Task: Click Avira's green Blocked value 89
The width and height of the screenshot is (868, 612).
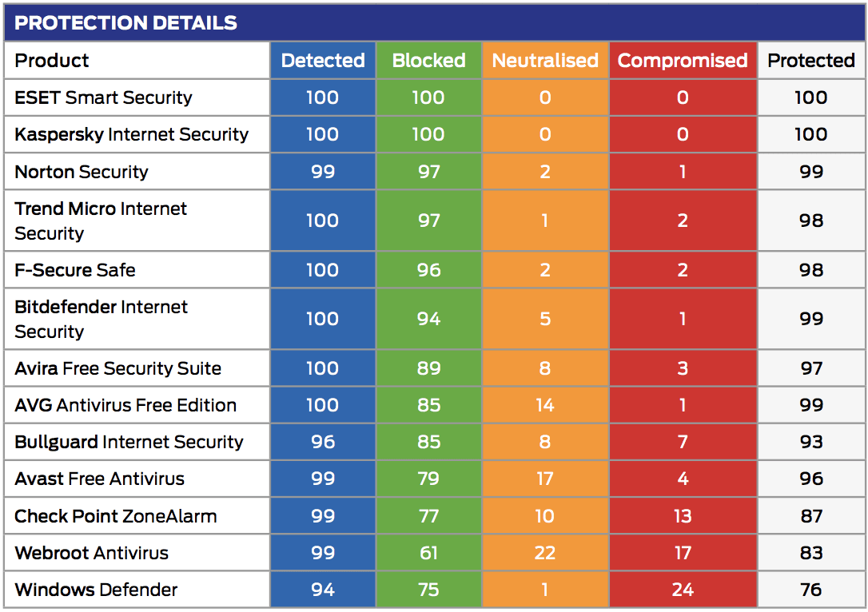Action: click(x=428, y=368)
